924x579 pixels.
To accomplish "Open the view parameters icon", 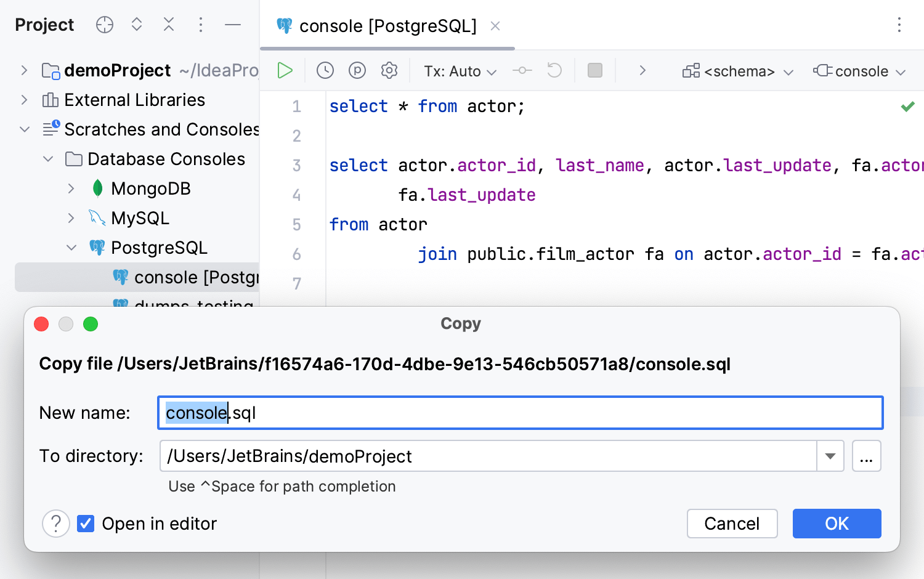I will point(357,71).
